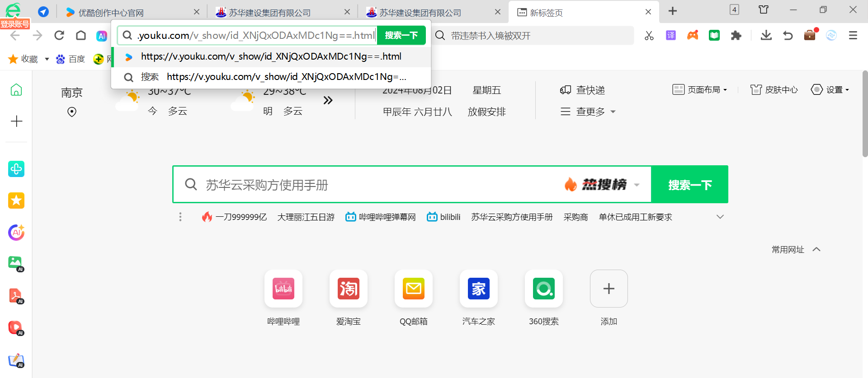Click the Bilibili shortcut tile
Screen dimensions: 868x378
click(283, 289)
